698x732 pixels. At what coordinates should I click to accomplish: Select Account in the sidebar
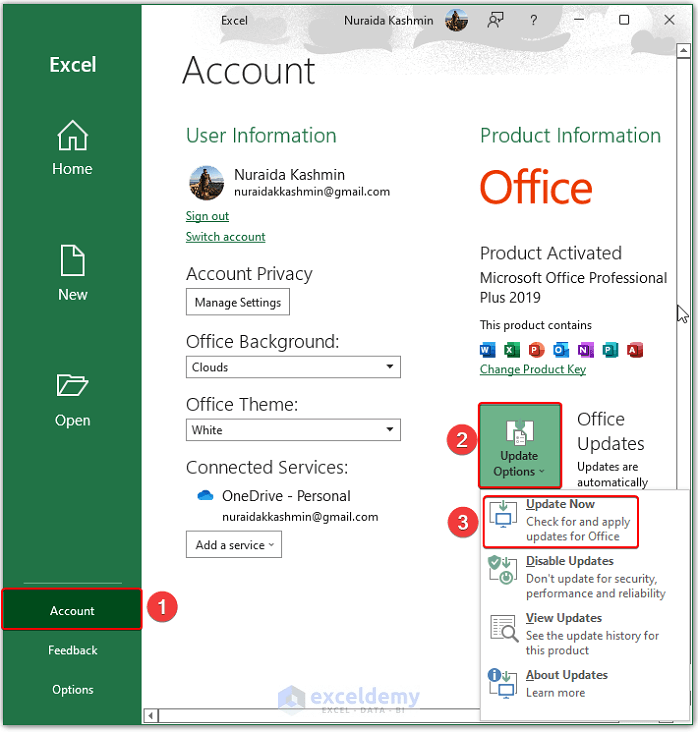click(x=72, y=610)
